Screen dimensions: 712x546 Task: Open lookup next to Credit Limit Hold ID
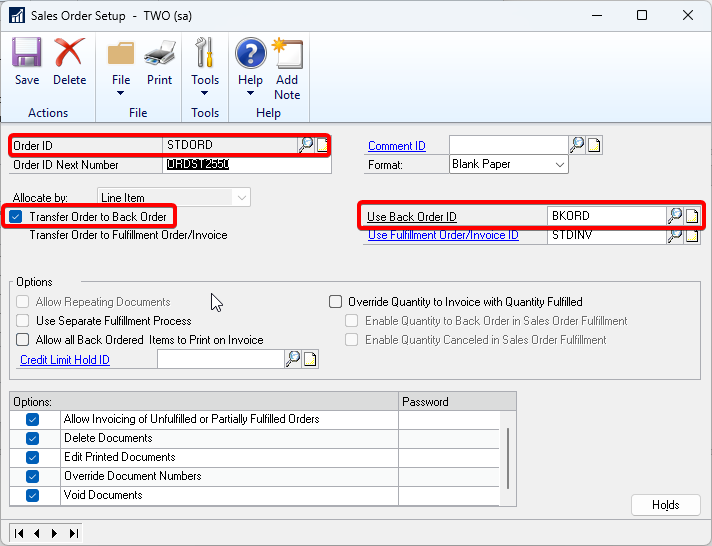click(293, 359)
